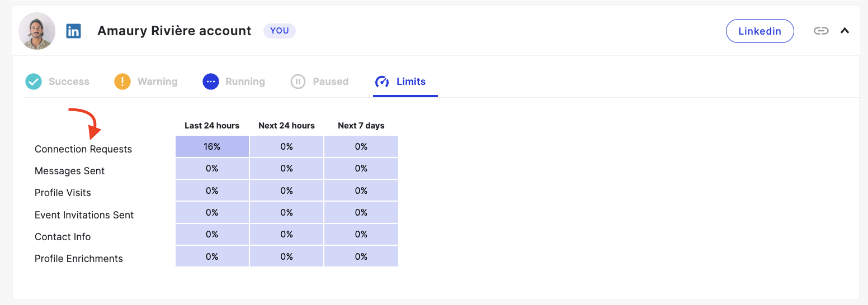868x305 pixels.
Task: Click the grey Paused icon
Action: pos(298,82)
